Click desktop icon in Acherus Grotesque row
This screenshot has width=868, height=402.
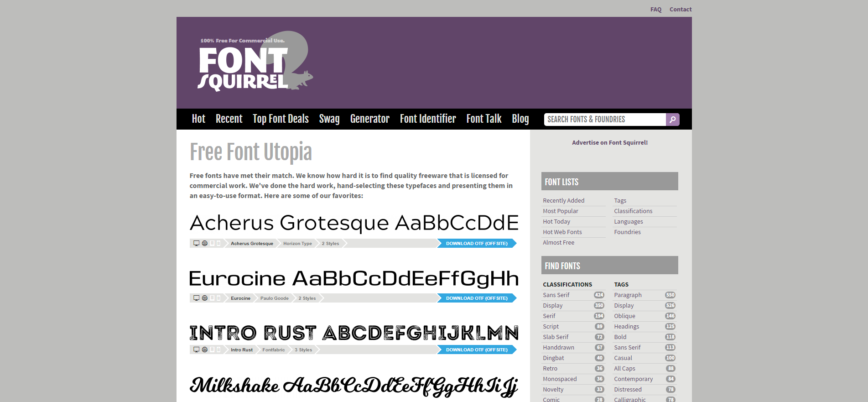click(196, 243)
